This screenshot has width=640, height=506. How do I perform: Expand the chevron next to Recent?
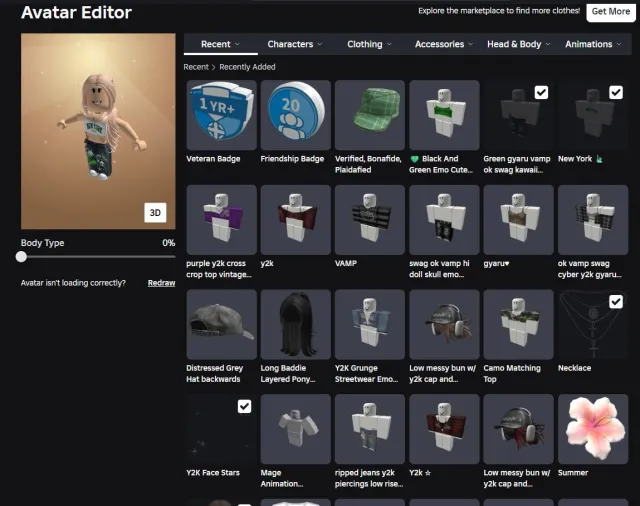pos(237,44)
